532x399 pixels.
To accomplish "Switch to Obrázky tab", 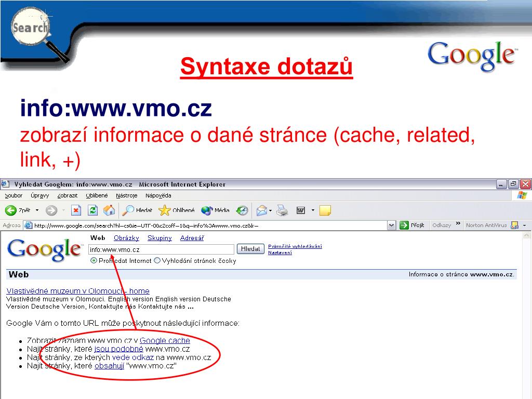I will coord(126,238).
